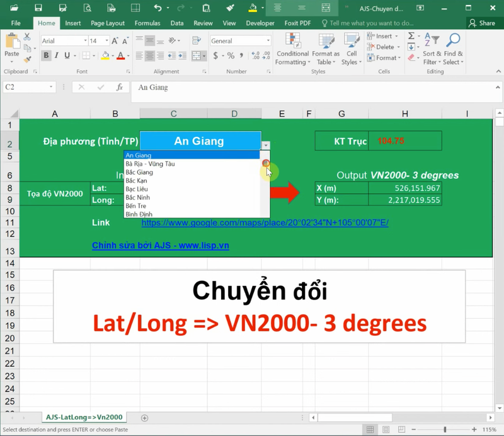504x436 pixels.
Task: Apply percent style format
Action: 231,56
